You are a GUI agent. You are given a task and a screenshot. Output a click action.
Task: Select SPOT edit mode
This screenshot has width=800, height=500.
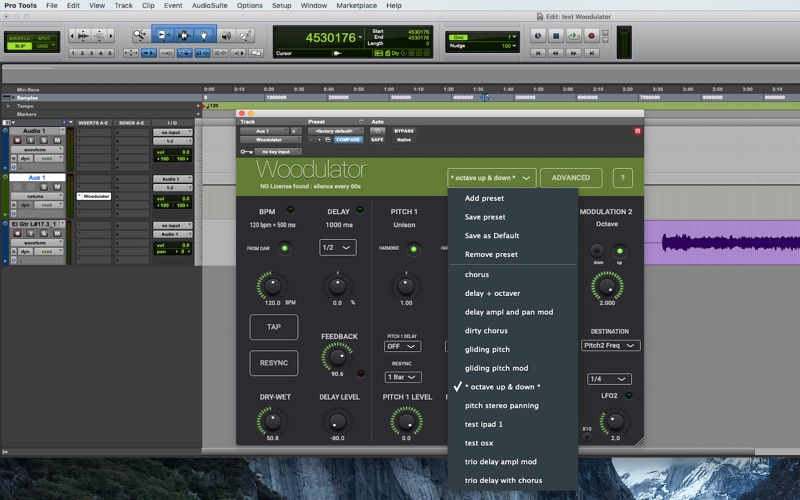pyautogui.click(x=44, y=38)
